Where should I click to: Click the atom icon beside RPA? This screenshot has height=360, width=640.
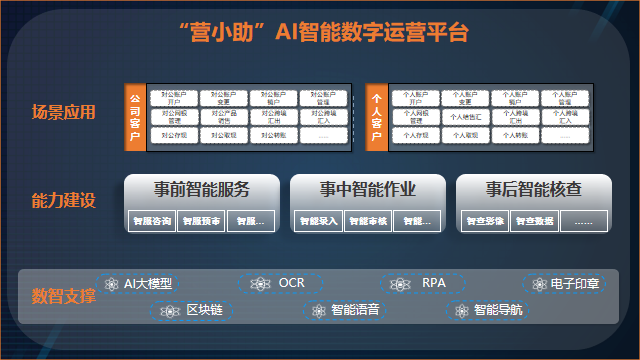pyautogui.click(x=400, y=284)
